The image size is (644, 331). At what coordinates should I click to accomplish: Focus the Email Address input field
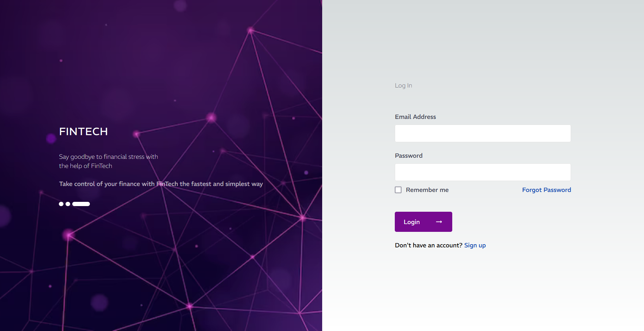(483, 133)
